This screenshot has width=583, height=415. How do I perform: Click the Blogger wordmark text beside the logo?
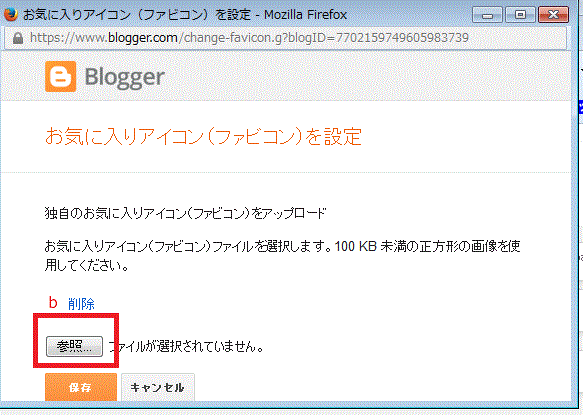(x=125, y=78)
